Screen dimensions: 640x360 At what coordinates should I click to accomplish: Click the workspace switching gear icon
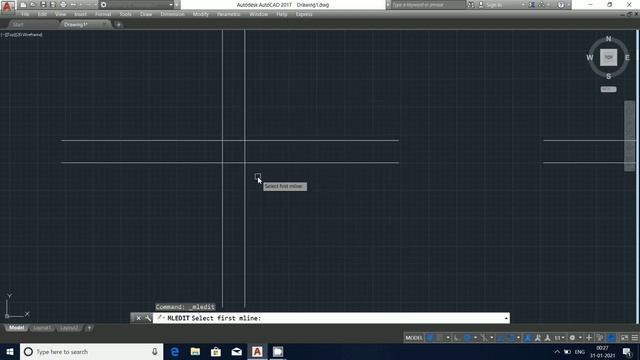tap(572, 338)
